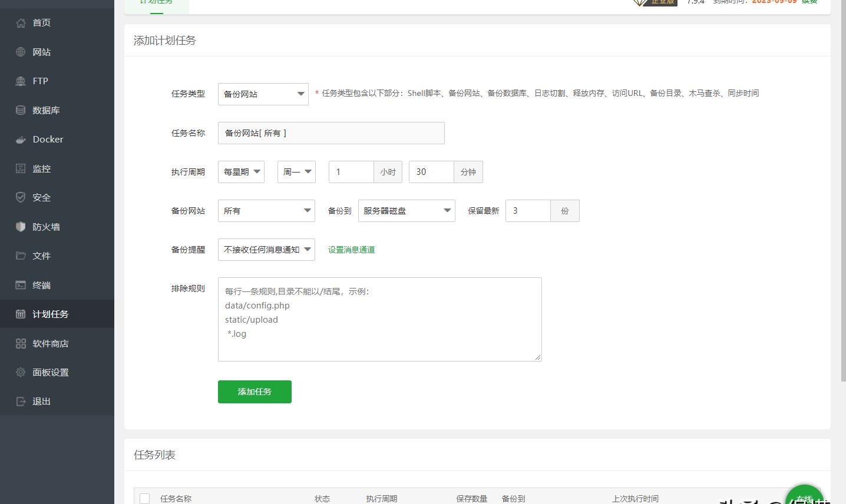Image resolution: width=846 pixels, height=504 pixels.
Task: Open the 备份到 dropdown showing 服务器磁盘
Action: pyautogui.click(x=407, y=211)
